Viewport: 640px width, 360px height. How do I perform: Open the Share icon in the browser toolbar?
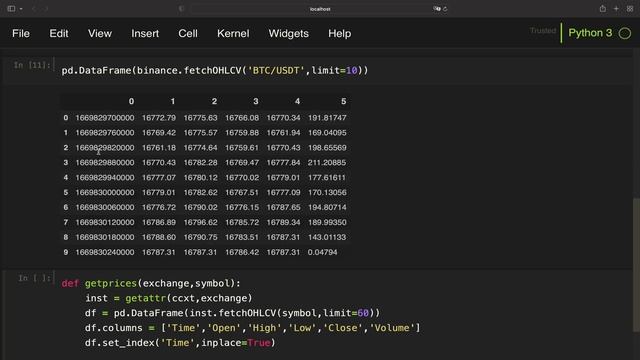[x=602, y=9]
